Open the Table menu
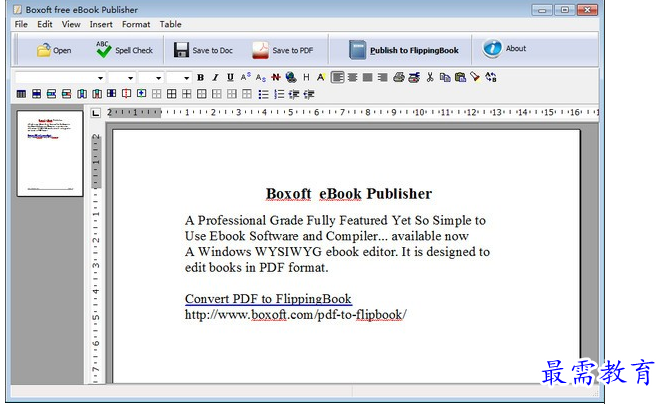 pos(170,24)
